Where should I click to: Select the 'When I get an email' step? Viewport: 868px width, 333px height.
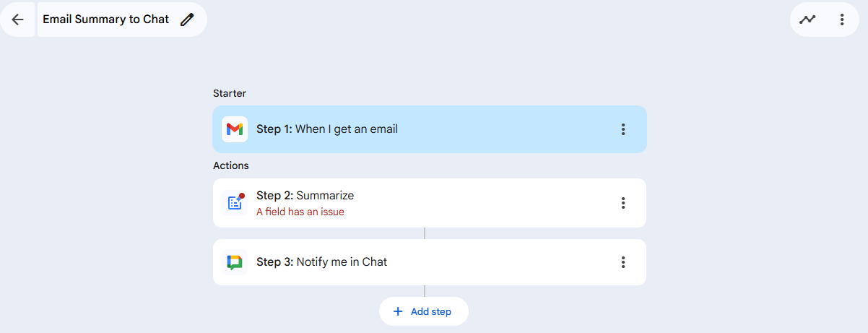[347, 129]
